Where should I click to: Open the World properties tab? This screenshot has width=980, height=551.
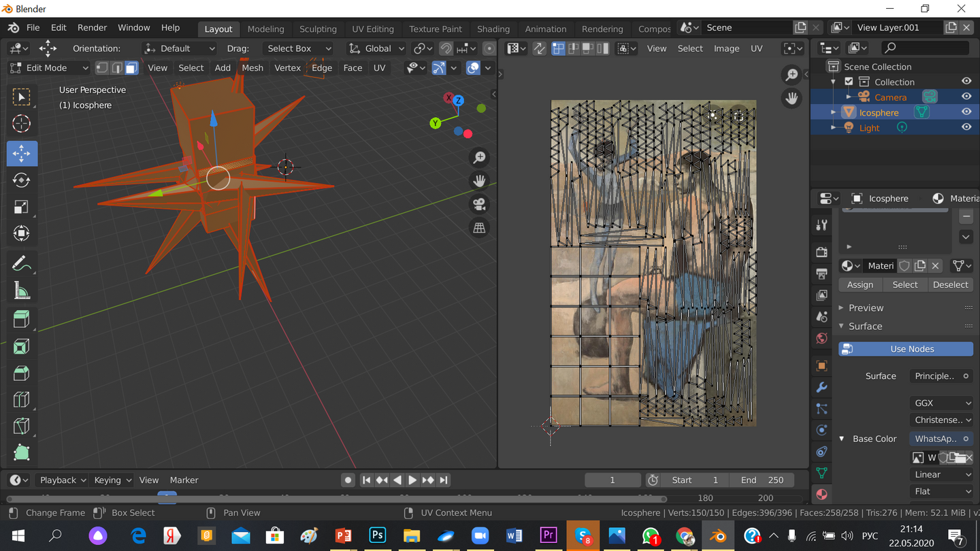point(822,339)
